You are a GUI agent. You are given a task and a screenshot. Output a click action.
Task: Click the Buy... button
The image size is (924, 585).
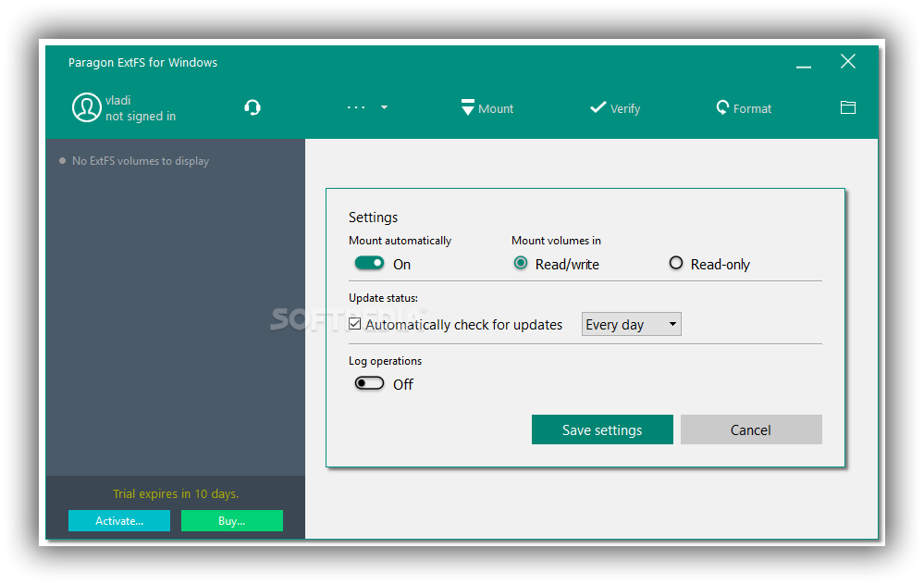point(232,521)
